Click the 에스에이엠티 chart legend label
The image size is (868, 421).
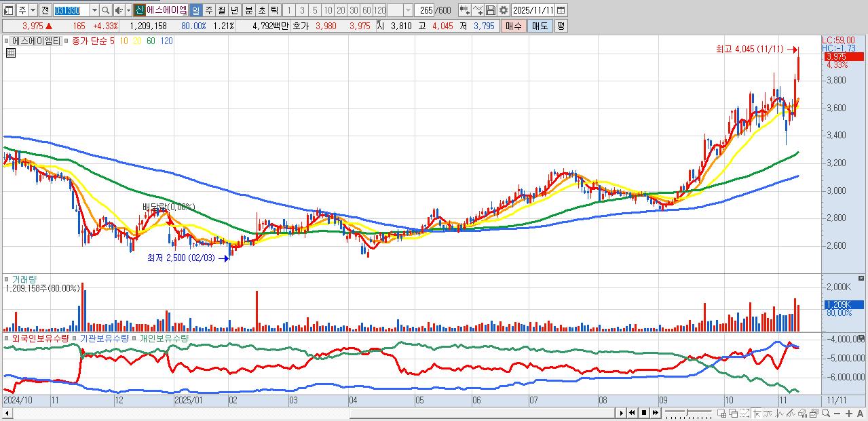coord(36,41)
